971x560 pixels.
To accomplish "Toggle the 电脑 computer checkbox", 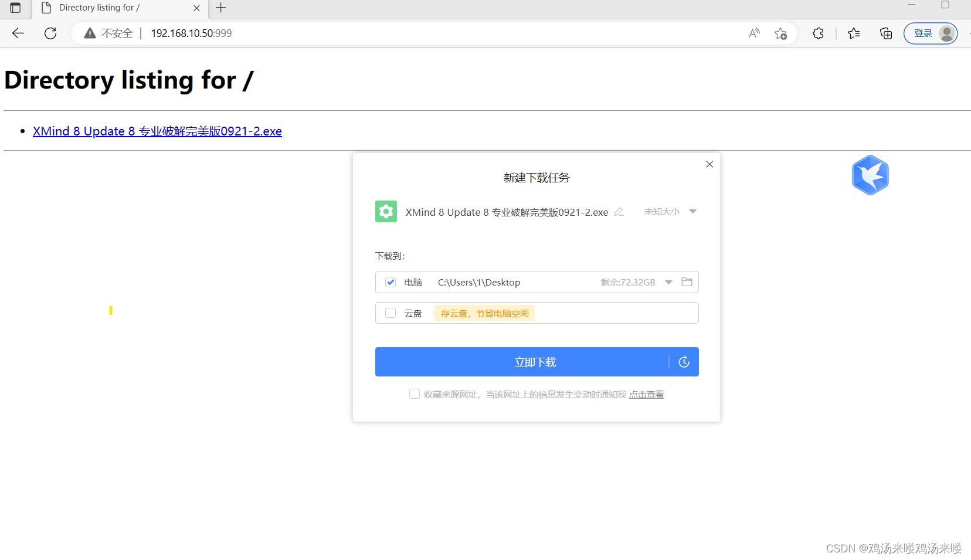I will click(x=391, y=282).
